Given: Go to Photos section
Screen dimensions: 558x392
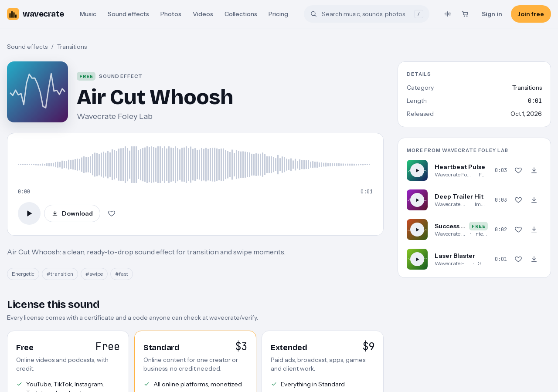Looking at the screenshot, I should [x=171, y=14].
